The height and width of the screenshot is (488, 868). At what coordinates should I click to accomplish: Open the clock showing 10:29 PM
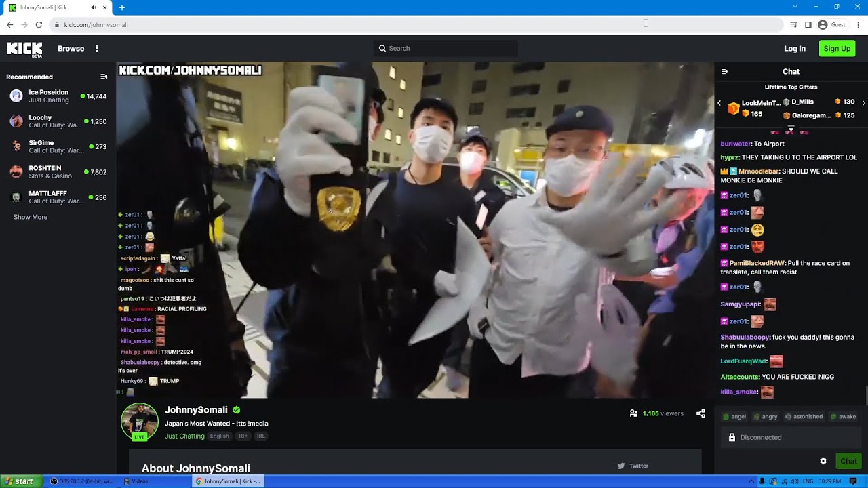pyautogui.click(x=831, y=481)
